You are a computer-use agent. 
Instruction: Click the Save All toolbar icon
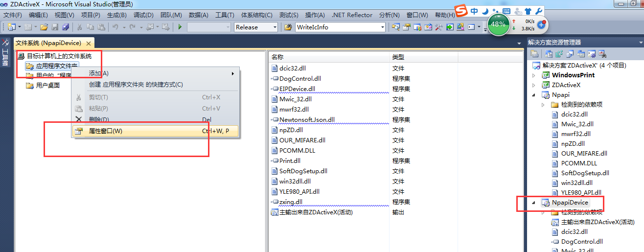(x=66, y=27)
